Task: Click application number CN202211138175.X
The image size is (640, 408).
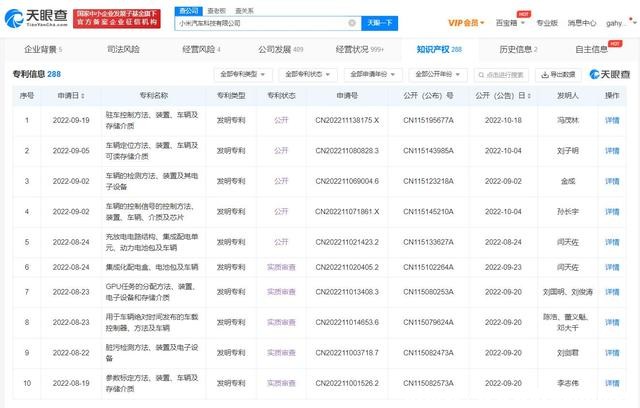Action: click(347, 120)
